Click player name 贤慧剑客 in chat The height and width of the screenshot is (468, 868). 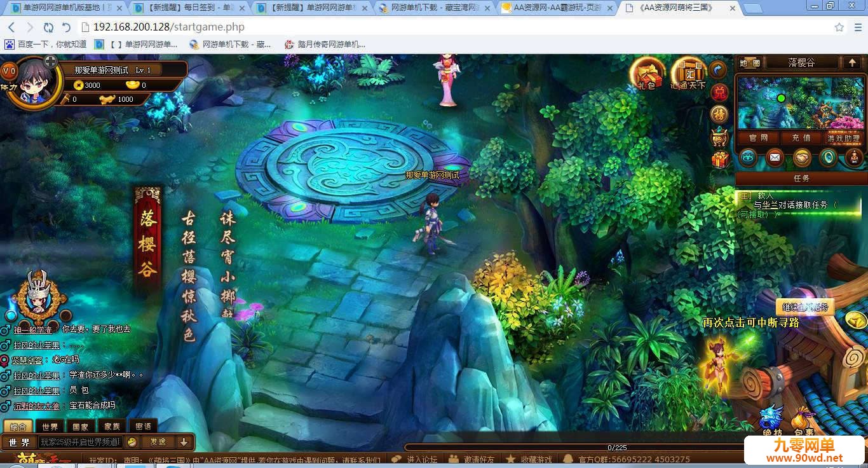[x=29, y=359]
